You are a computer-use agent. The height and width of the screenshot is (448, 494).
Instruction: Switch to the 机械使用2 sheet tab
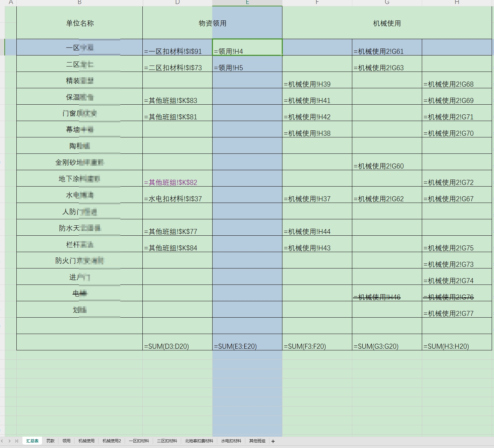point(112,441)
